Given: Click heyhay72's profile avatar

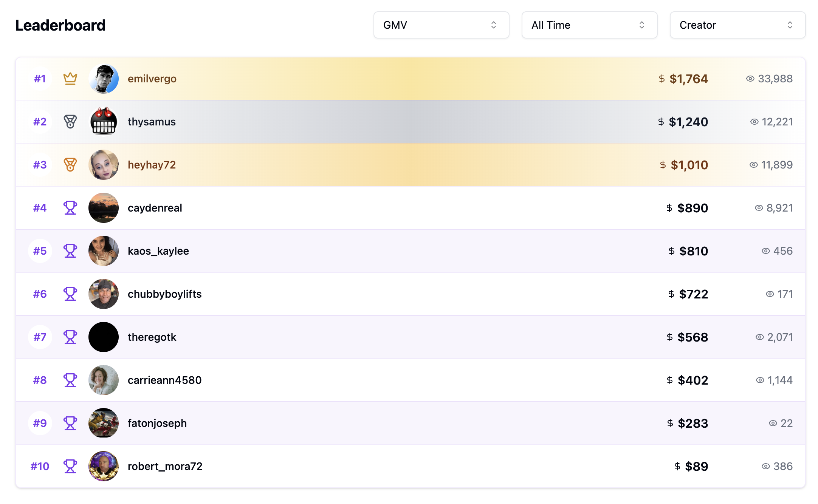Looking at the screenshot, I should (103, 165).
